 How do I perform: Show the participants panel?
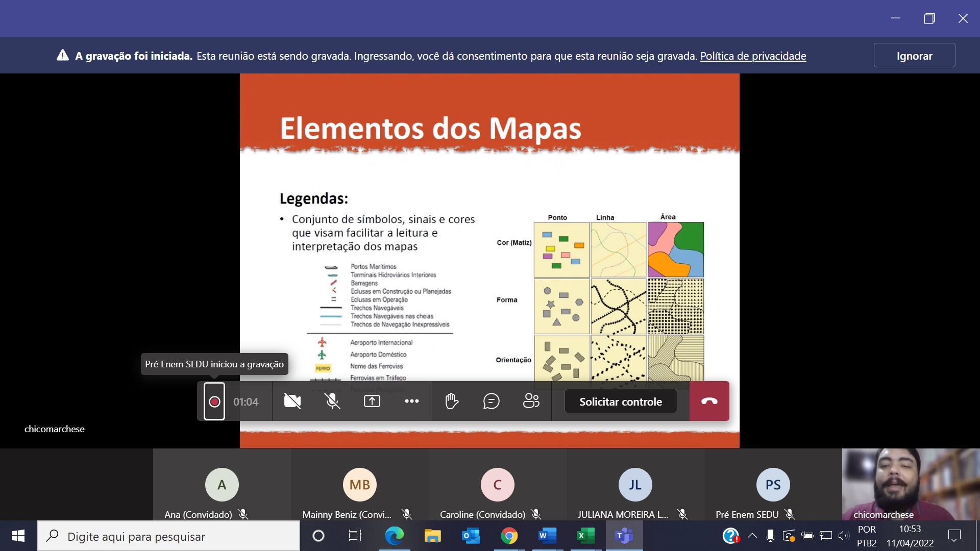(x=531, y=402)
